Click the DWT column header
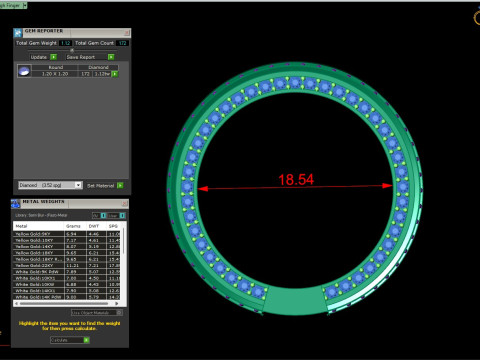The width and height of the screenshot is (480, 360). pos(96,226)
